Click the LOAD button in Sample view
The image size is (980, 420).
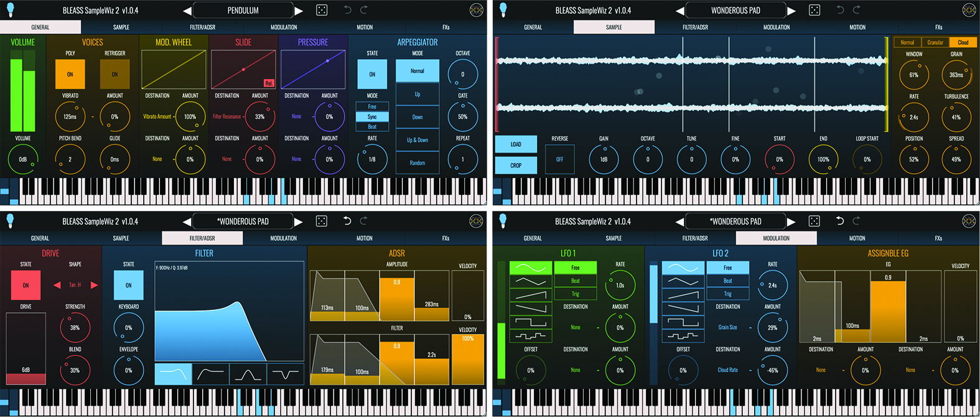[x=516, y=144]
